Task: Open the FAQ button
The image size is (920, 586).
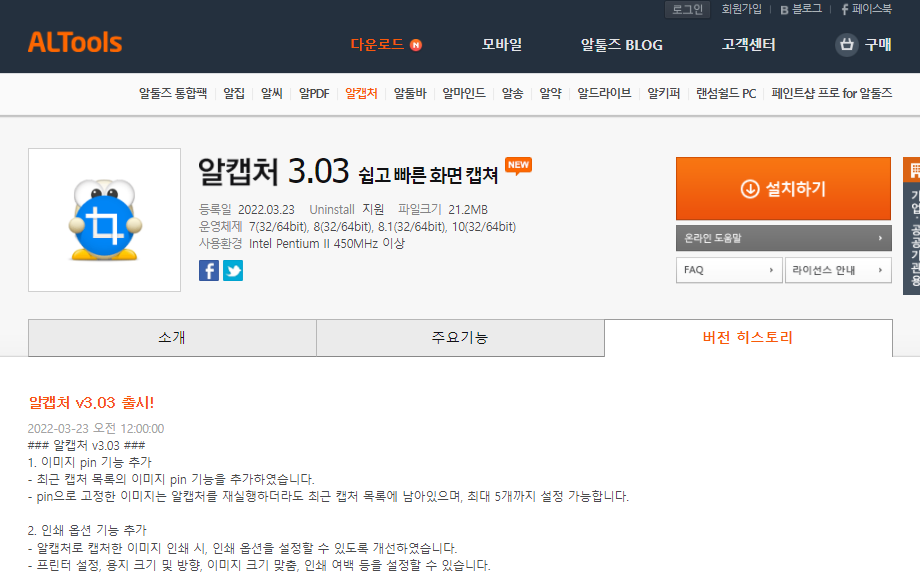Action: (729, 270)
